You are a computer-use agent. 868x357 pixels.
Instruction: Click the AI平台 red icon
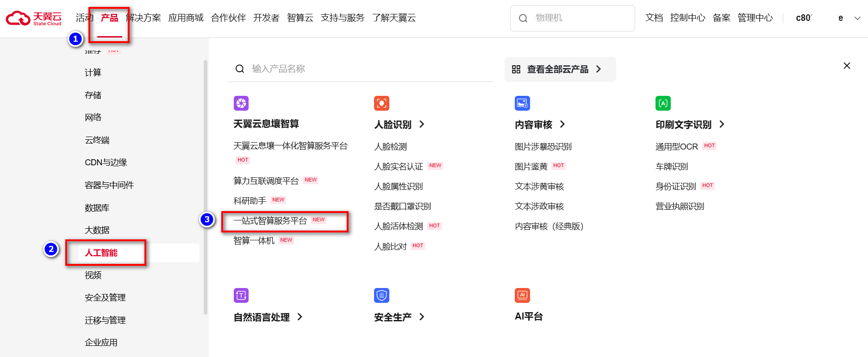(523, 295)
